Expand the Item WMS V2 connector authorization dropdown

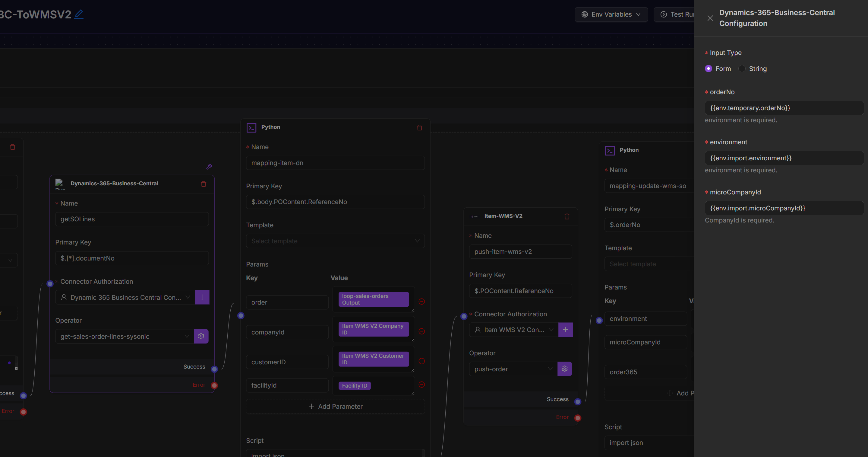(513, 330)
